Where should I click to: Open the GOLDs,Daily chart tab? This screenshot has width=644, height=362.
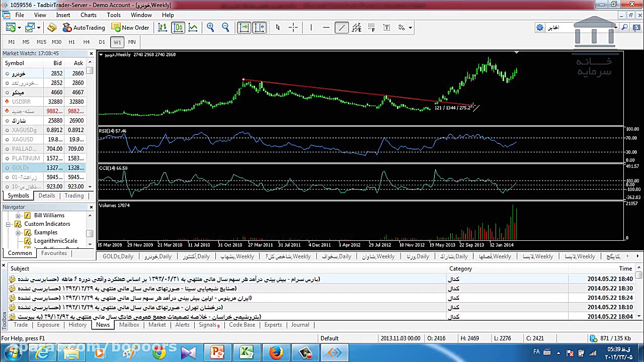pos(118,256)
